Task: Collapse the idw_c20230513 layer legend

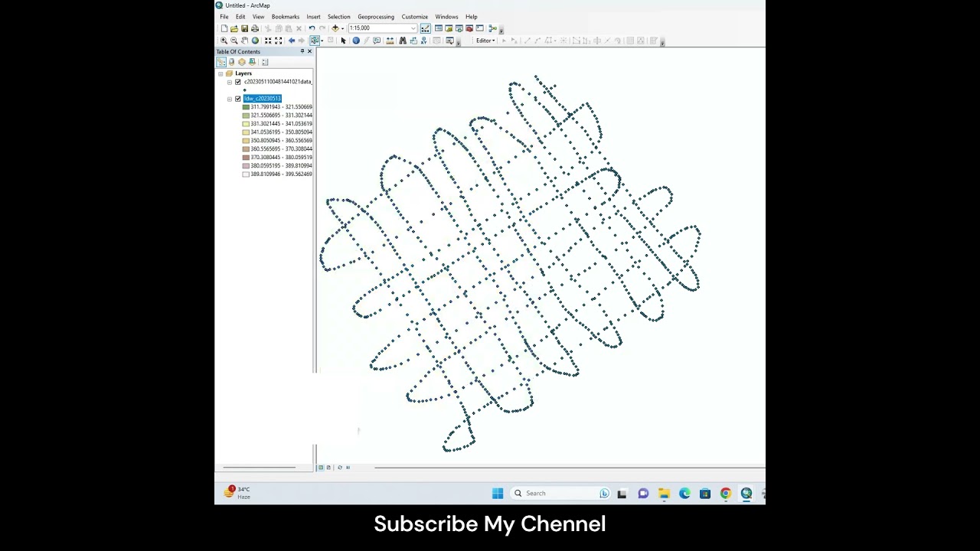Action: [x=230, y=99]
